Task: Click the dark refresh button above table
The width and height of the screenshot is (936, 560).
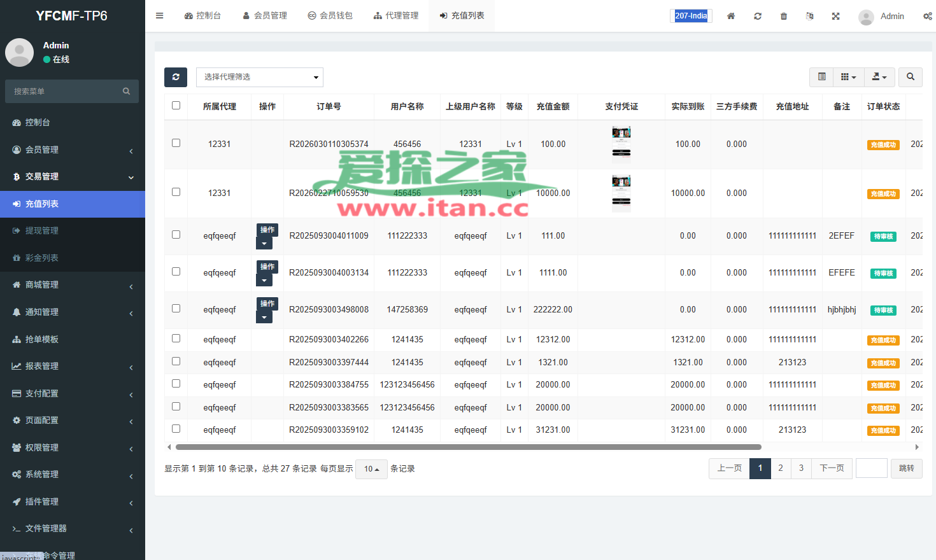Action: click(176, 77)
